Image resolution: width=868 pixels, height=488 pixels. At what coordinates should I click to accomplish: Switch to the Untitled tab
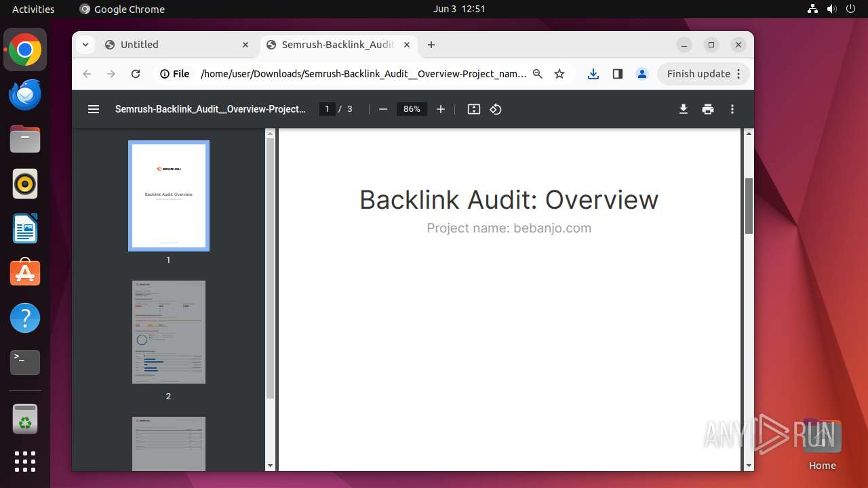[x=176, y=45]
